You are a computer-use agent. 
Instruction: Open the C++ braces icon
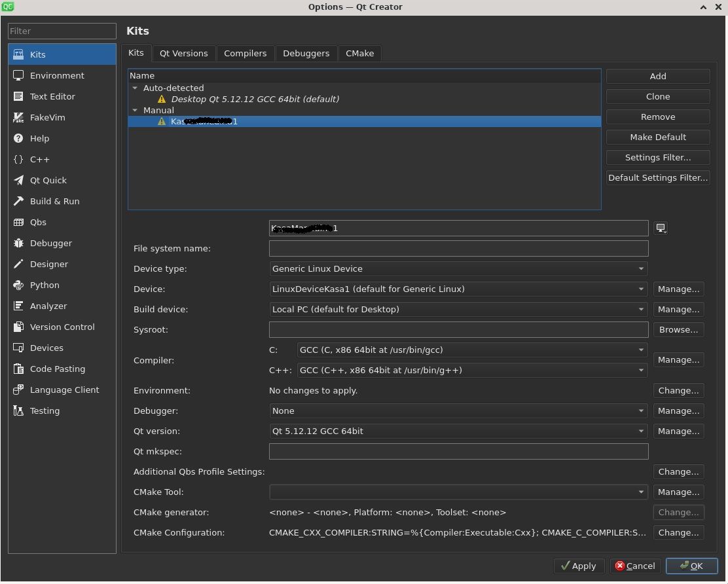click(18, 159)
